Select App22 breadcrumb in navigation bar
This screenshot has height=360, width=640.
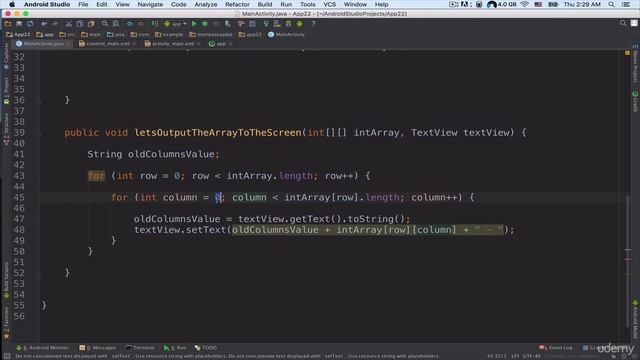pyautogui.click(x=18, y=35)
